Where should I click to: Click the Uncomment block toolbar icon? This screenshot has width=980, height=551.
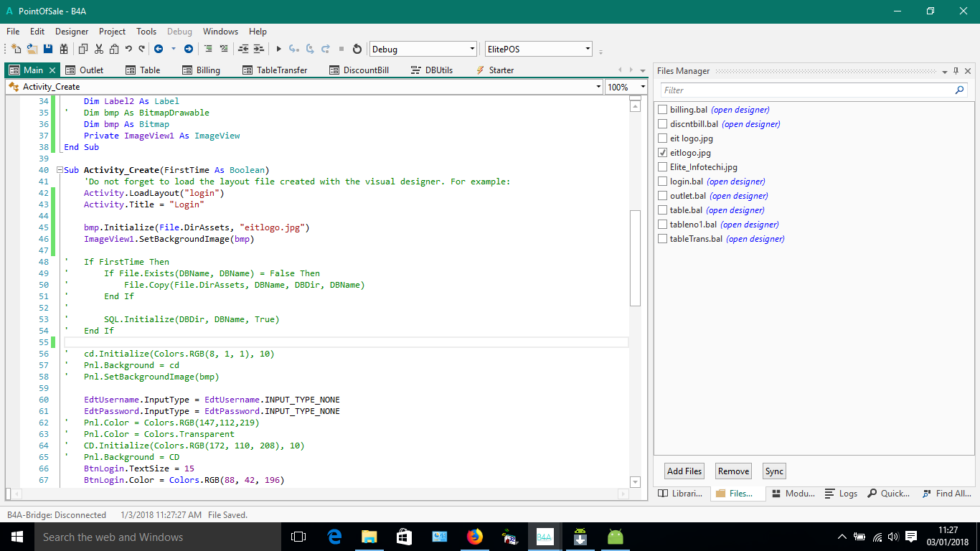(x=224, y=49)
